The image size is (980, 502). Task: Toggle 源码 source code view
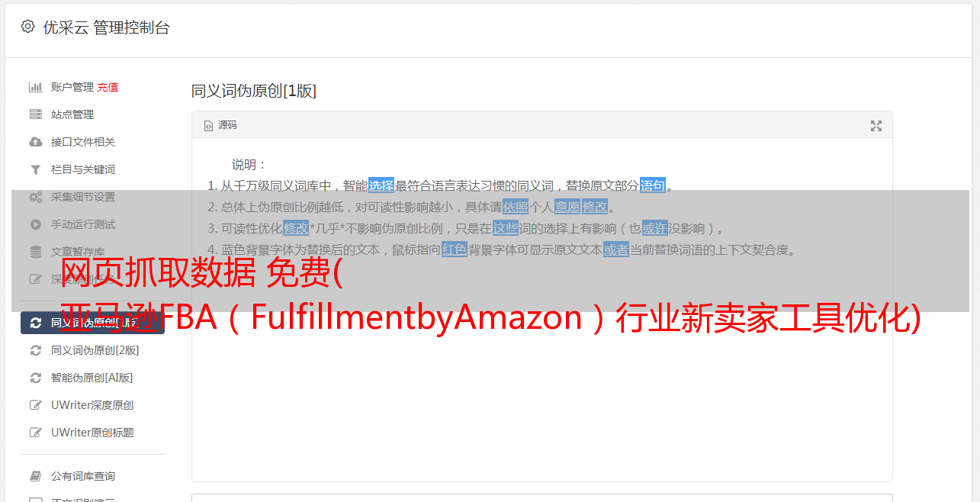(x=220, y=125)
